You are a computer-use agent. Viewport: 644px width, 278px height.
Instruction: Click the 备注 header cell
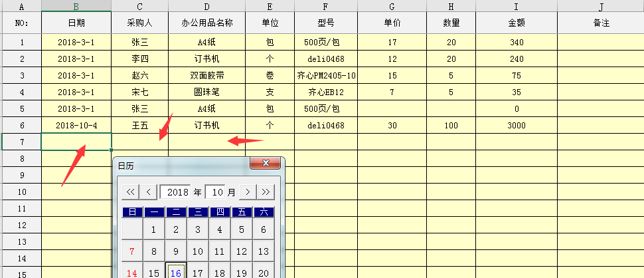(601, 23)
